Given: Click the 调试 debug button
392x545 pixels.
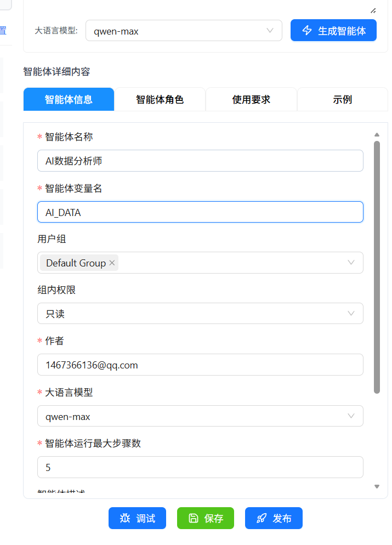Looking at the screenshot, I should (x=137, y=518).
